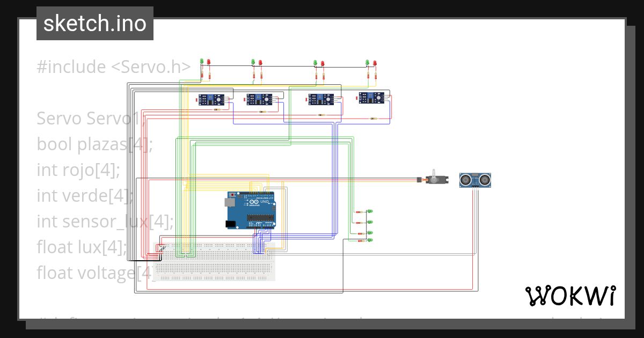Click the topmost green LED in the middle column
This screenshot has width=644, height=338.
(x=370, y=211)
